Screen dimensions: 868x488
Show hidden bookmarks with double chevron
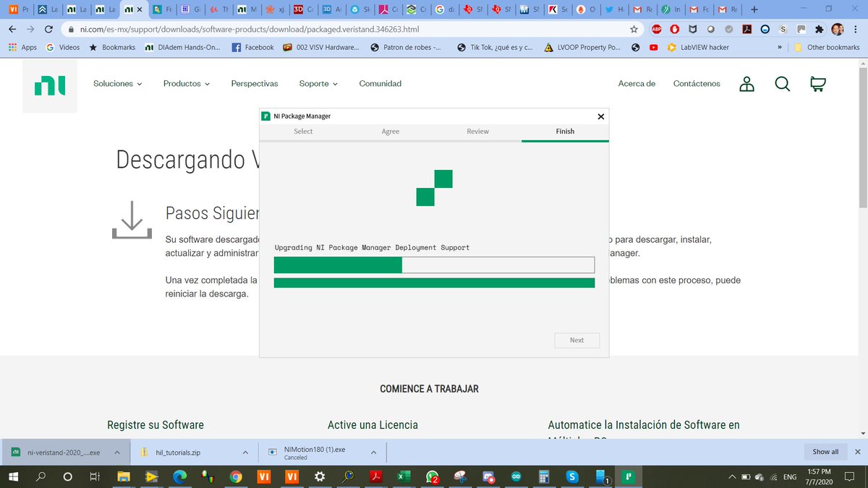pyautogui.click(x=779, y=47)
